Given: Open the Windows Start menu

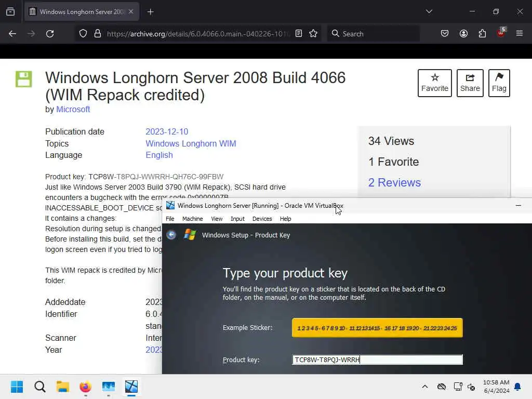Looking at the screenshot, I should pyautogui.click(x=17, y=387).
